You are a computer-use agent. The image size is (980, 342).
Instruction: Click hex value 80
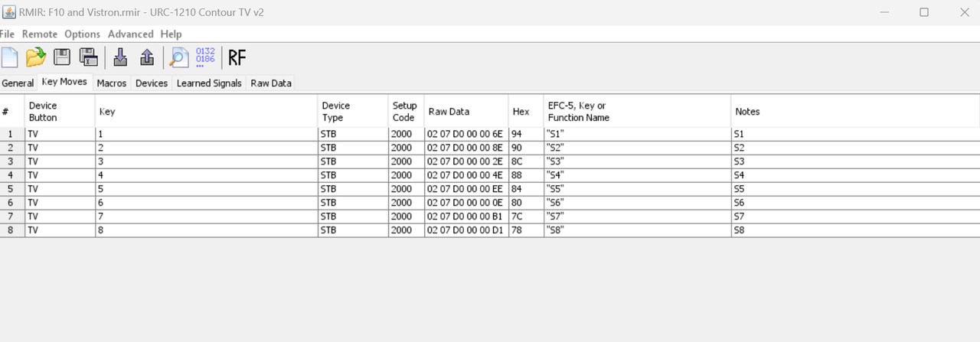click(526, 203)
